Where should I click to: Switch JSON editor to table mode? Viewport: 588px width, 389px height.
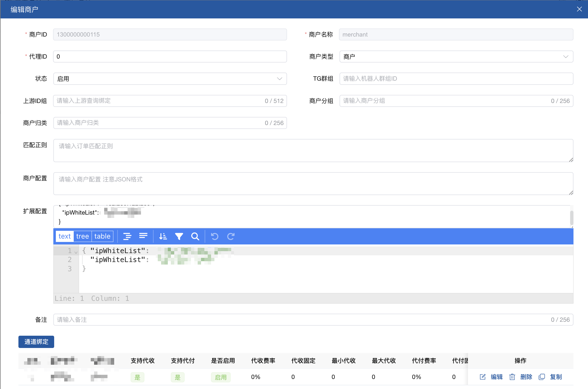click(x=102, y=236)
